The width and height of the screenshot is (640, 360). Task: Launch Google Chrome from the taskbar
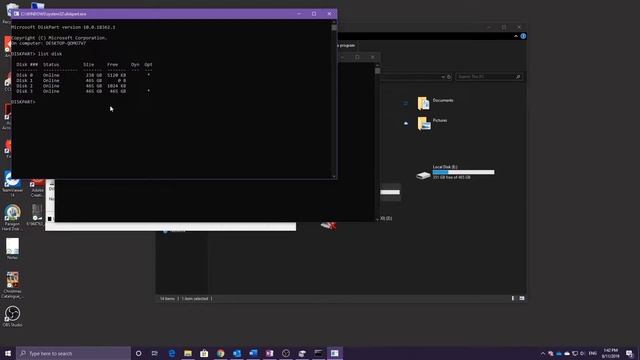point(220,353)
